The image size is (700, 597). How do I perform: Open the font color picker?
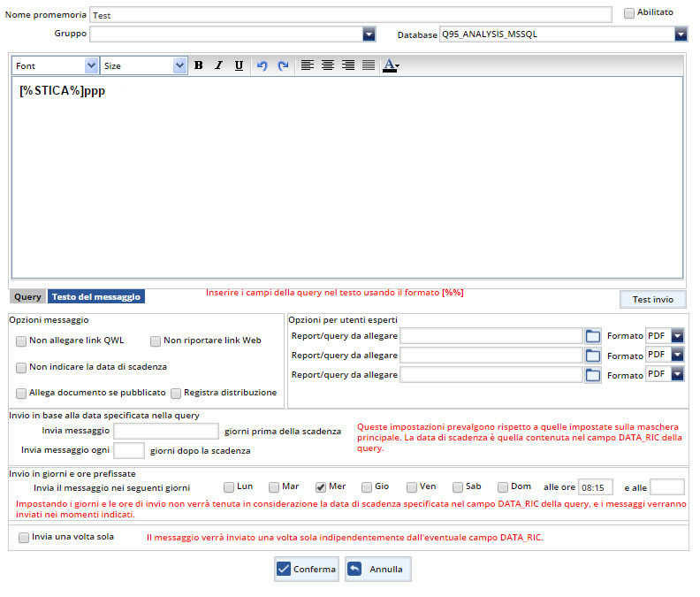point(391,65)
